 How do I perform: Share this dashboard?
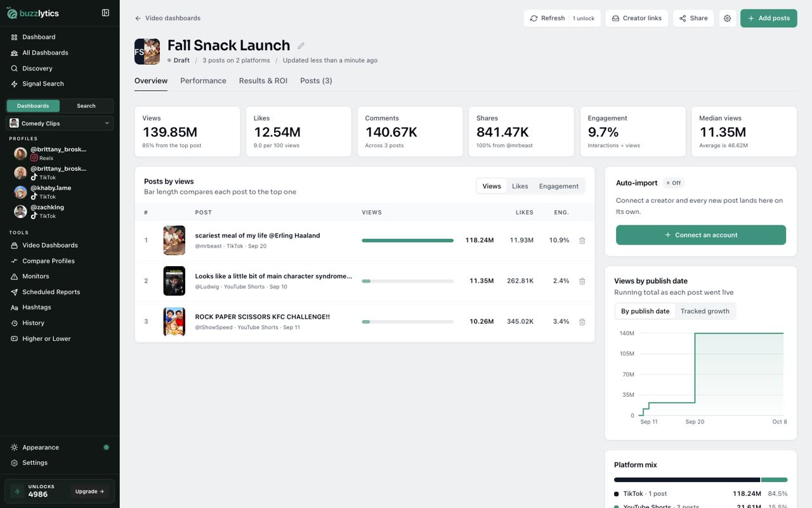(693, 18)
